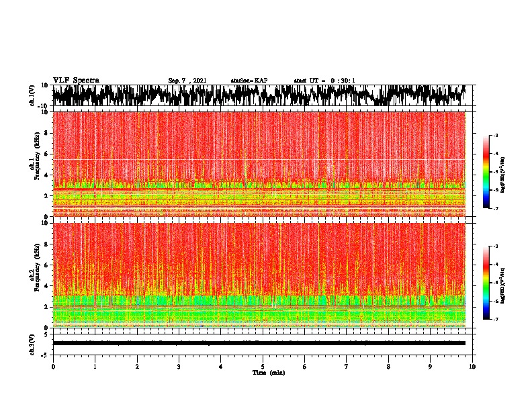Select the "start UT = 0:30:1" text

(324, 81)
